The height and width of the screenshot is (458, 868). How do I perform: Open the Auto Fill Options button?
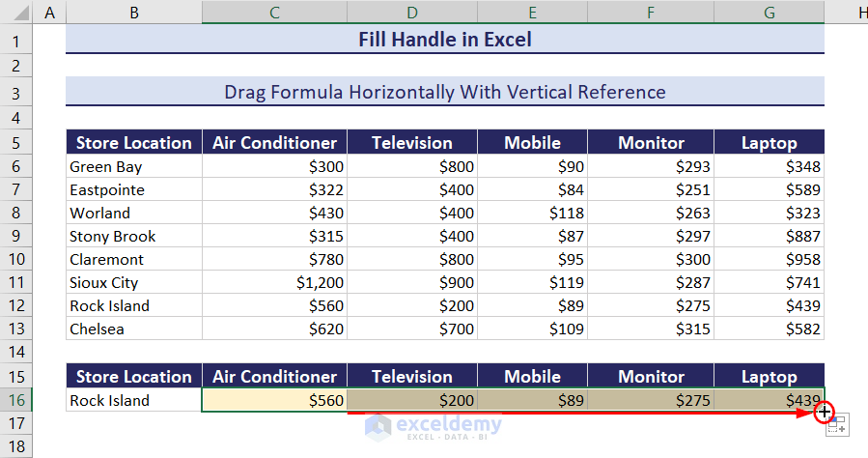click(x=836, y=423)
